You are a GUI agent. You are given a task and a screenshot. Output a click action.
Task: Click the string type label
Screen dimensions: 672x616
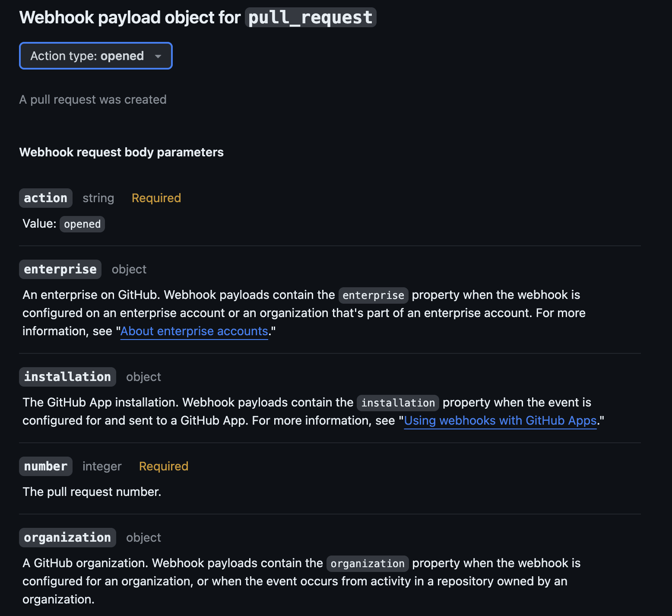click(x=98, y=198)
